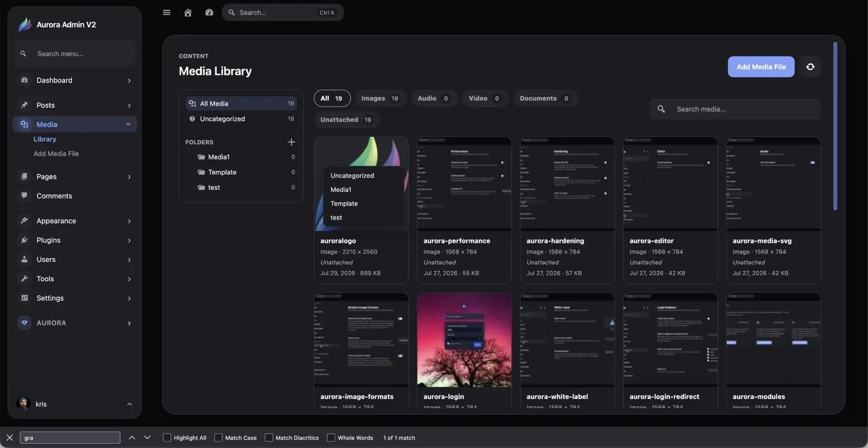
Task: Select the Images filter tab
Action: point(380,98)
